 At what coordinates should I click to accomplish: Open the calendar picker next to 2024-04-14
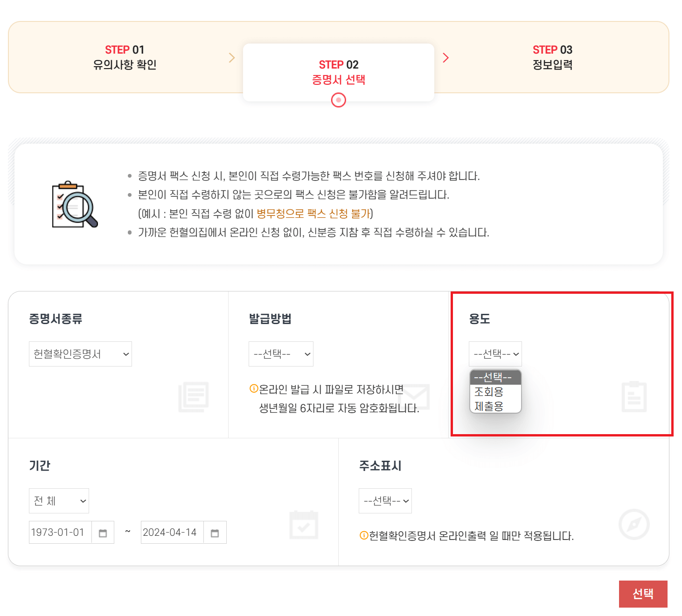tap(215, 532)
